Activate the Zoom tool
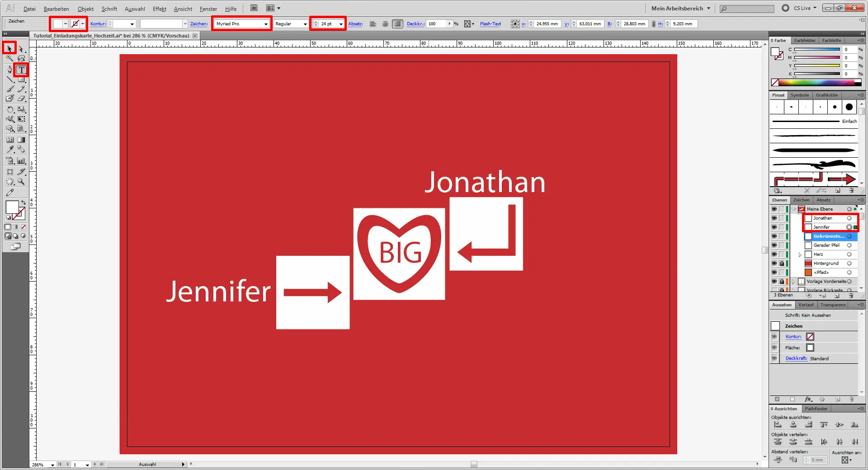The height and width of the screenshot is (470, 868). pyautogui.click(x=21, y=182)
